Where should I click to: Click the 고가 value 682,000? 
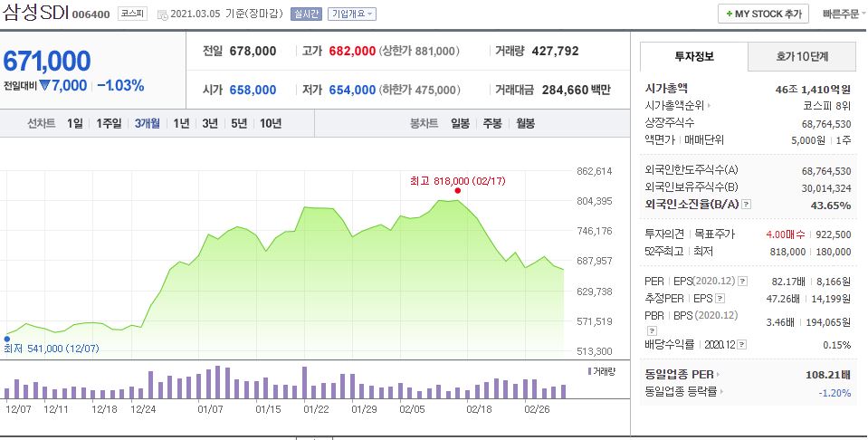(x=352, y=52)
